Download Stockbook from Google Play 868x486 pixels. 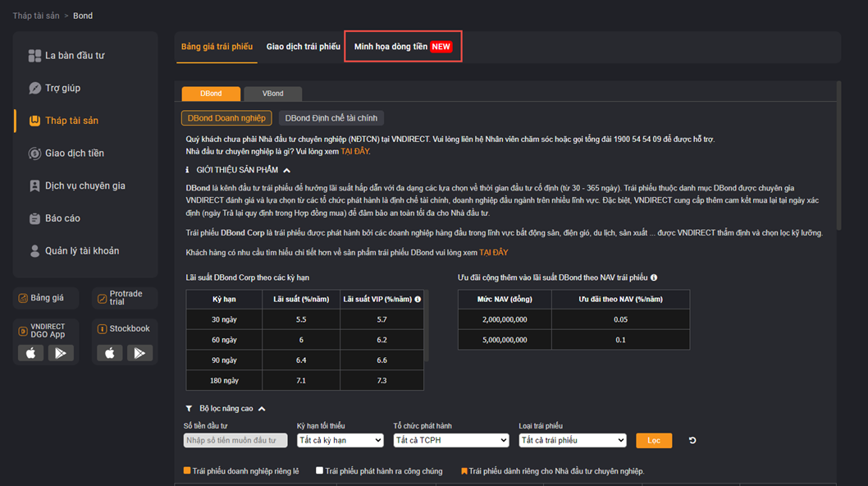(x=139, y=353)
